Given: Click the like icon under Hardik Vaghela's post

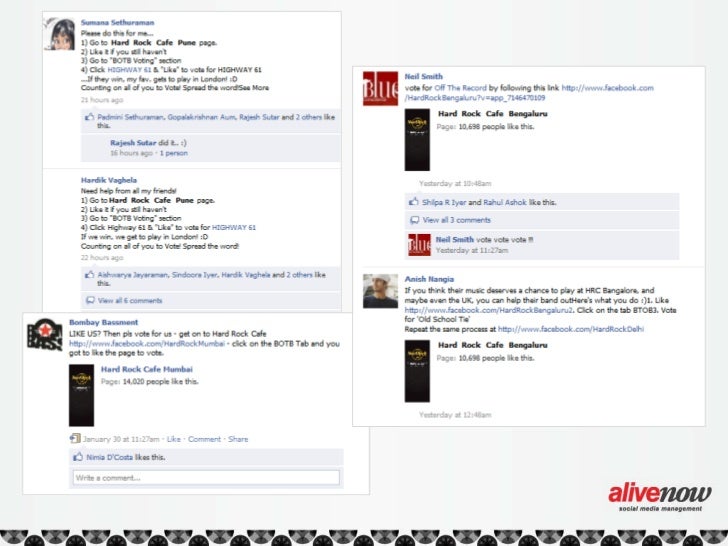Looking at the screenshot, I should [90, 275].
